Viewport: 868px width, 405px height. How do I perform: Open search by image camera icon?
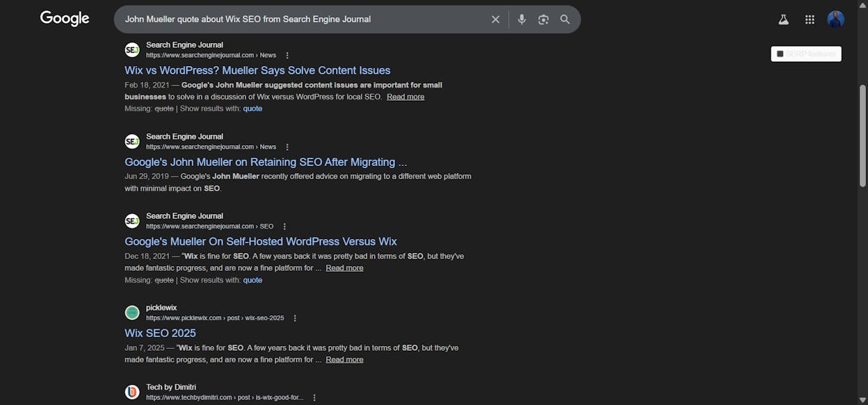(543, 19)
